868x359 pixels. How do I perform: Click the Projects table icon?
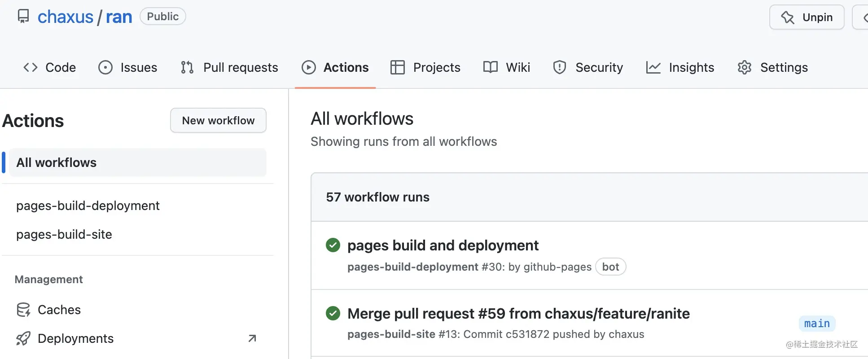[x=398, y=67]
